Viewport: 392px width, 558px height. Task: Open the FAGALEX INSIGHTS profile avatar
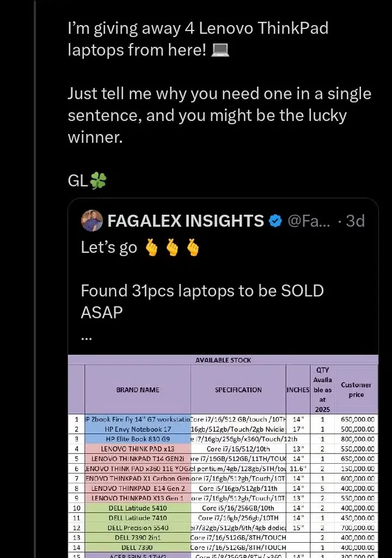tap(91, 221)
